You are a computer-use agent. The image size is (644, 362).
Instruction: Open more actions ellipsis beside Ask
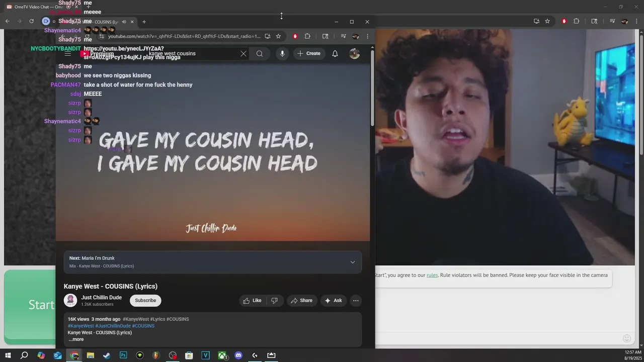356,301
